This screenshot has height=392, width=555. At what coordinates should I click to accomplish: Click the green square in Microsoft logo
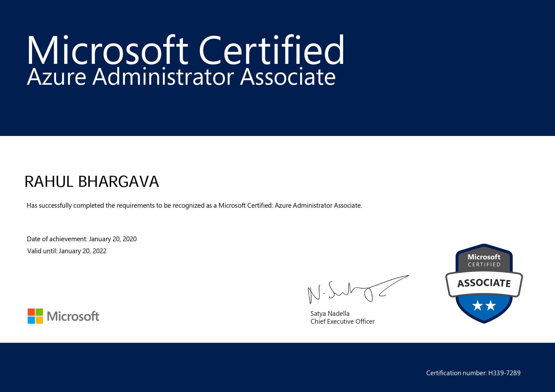pyautogui.click(x=39, y=312)
